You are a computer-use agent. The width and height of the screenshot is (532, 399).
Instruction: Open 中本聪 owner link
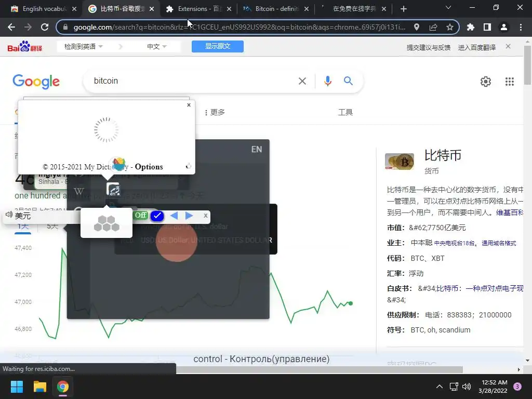pos(421,243)
